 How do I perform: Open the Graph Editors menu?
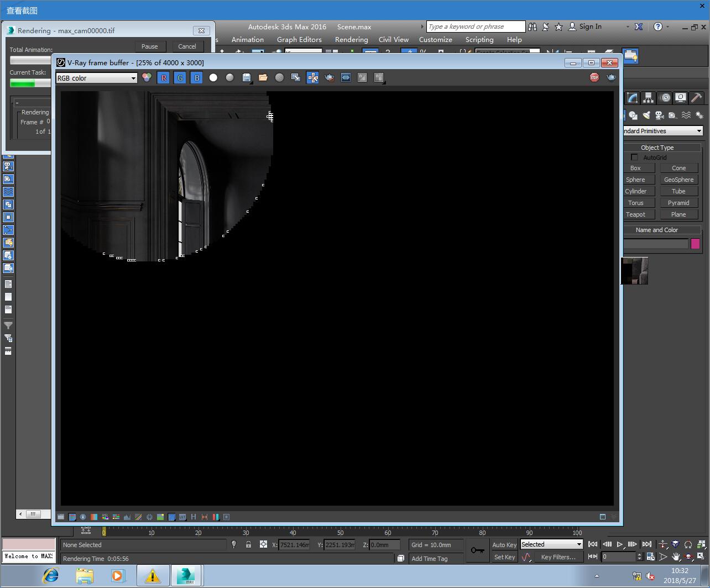[x=299, y=40]
